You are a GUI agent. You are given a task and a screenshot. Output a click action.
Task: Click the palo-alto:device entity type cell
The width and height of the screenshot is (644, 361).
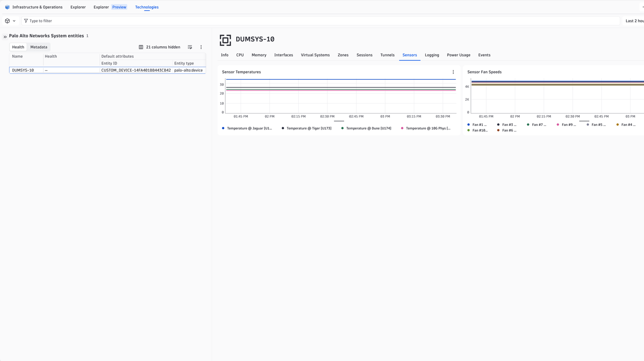point(188,70)
